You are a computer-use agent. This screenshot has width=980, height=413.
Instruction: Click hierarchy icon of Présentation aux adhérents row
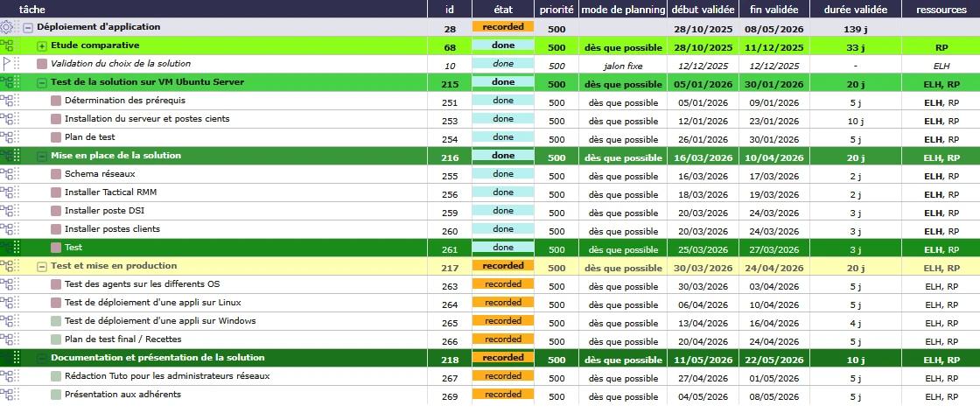point(7,395)
